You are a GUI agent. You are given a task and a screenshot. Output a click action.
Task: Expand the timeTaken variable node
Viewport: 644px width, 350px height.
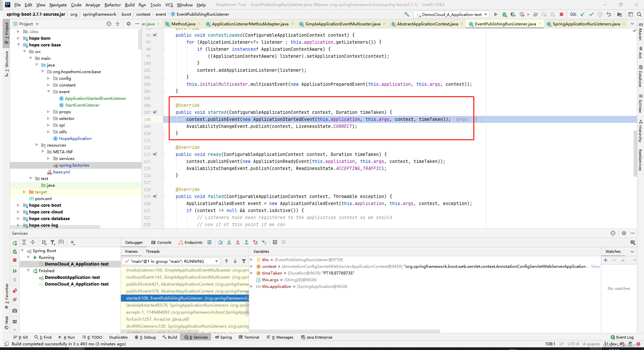(x=252, y=273)
